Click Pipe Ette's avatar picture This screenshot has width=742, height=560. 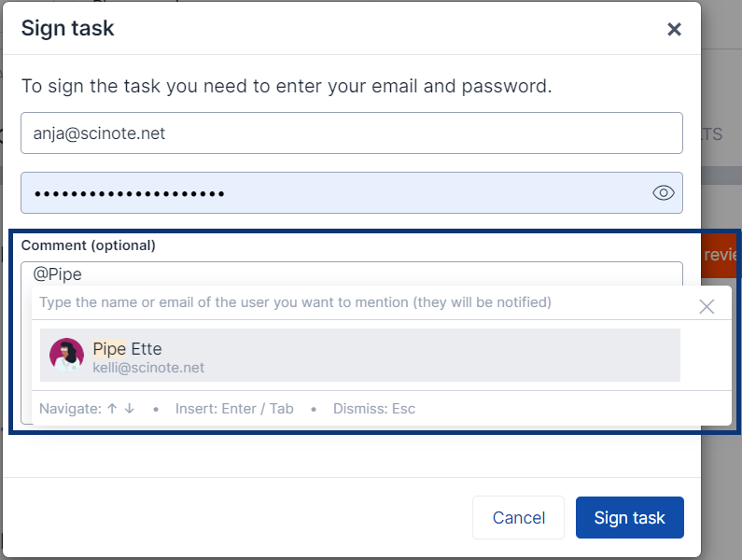tap(66, 356)
